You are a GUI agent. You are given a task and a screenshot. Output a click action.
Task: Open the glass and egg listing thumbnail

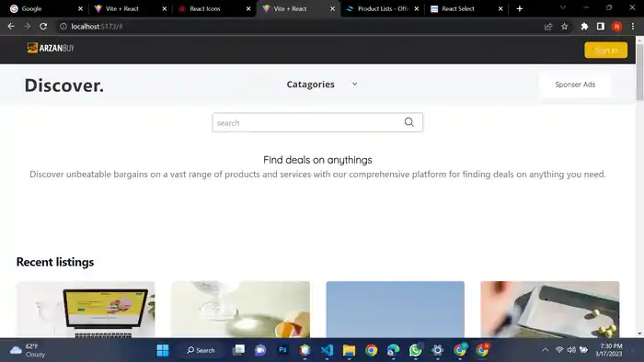coord(241,310)
